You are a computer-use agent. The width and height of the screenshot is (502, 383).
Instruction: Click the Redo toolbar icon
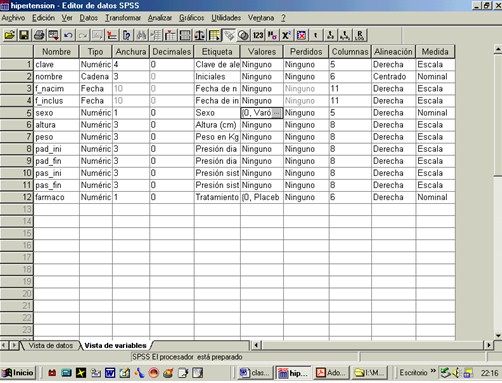tap(83, 35)
